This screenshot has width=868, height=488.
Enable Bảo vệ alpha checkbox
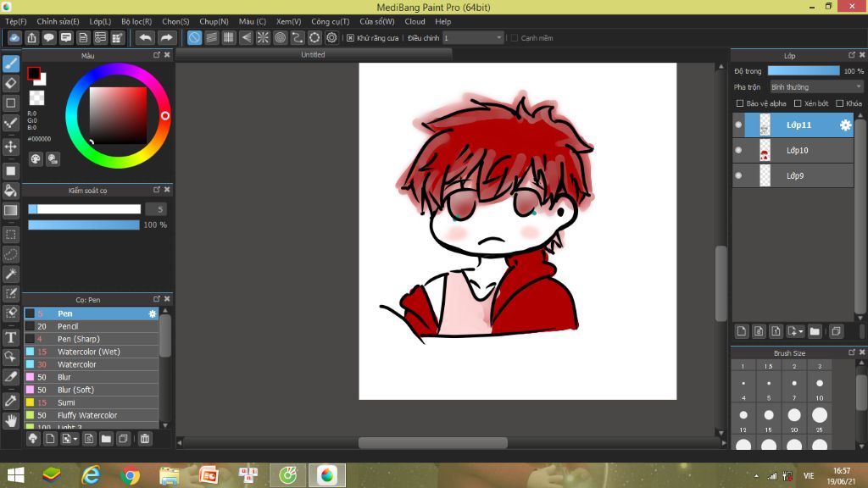click(739, 103)
